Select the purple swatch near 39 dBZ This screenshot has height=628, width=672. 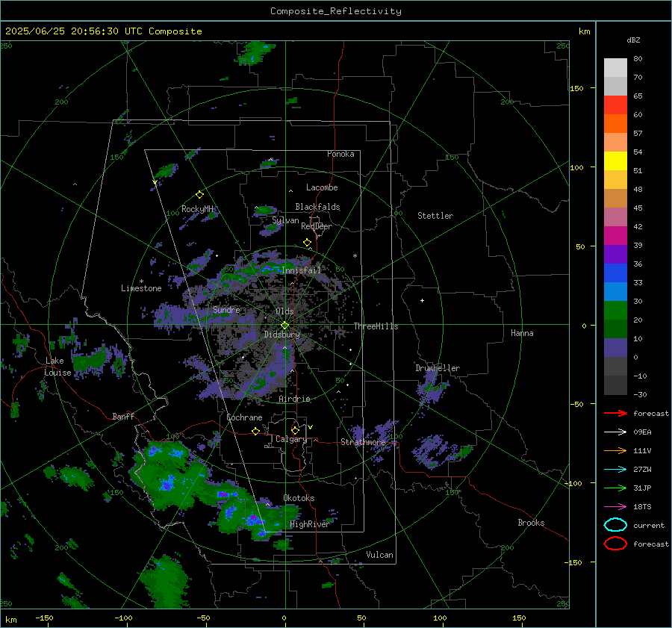point(615,254)
